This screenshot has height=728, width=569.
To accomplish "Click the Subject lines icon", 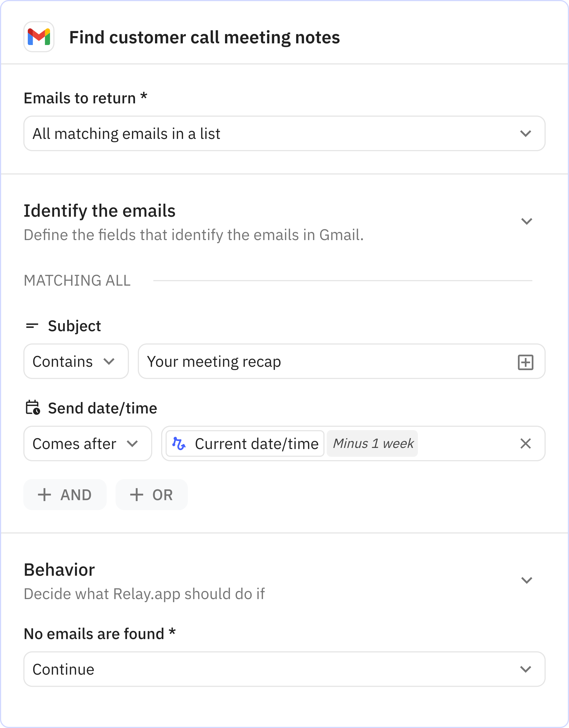I will pyautogui.click(x=32, y=326).
